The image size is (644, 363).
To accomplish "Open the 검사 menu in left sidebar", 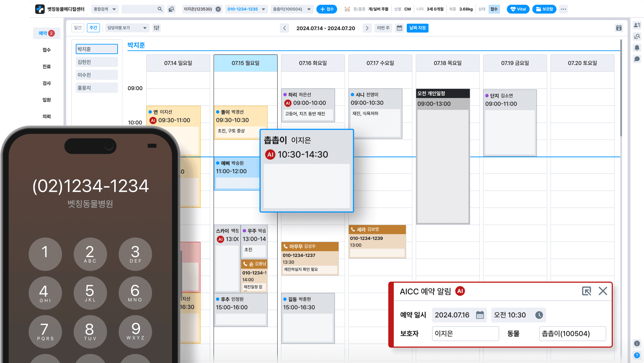I will (46, 83).
